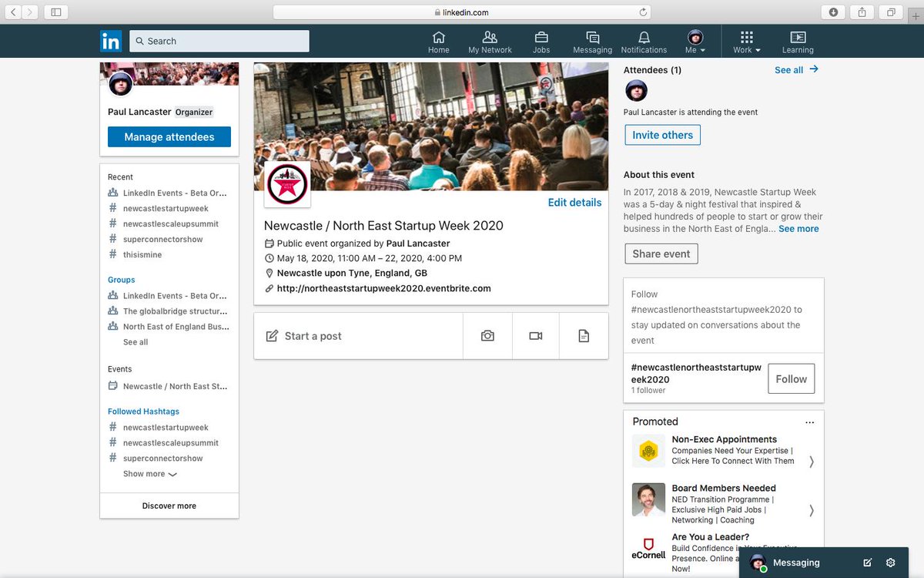Attach a document to the post
924x578 pixels.
584,336
